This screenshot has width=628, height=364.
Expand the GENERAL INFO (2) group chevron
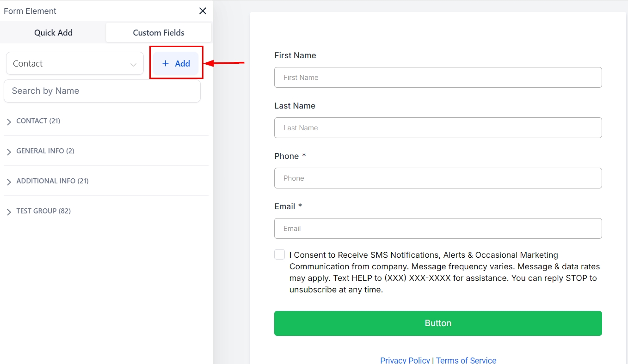9,152
